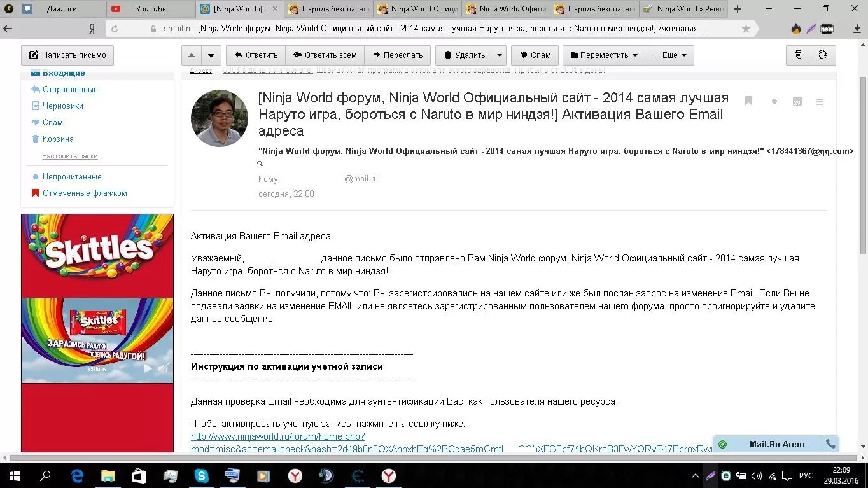Switch to Диалоги browser tab

tap(62, 9)
